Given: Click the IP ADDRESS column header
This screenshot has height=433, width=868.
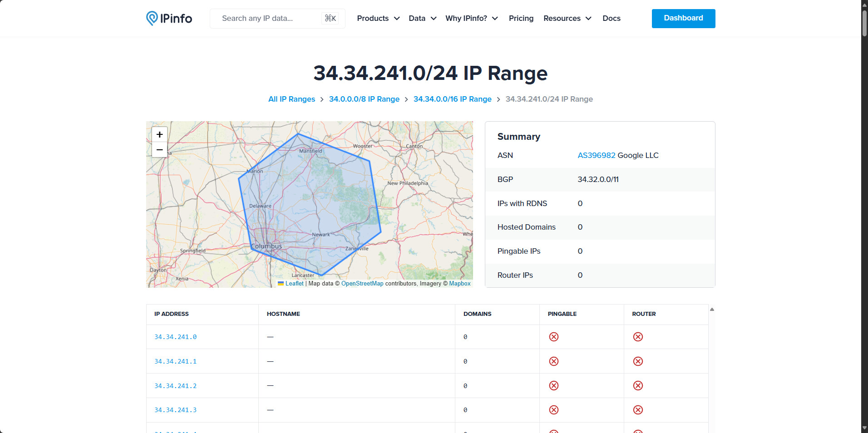Looking at the screenshot, I should pos(171,314).
